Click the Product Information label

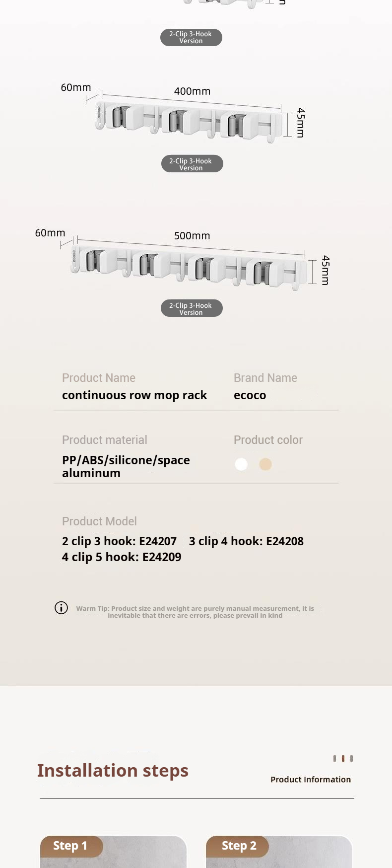pyautogui.click(x=311, y=780)
